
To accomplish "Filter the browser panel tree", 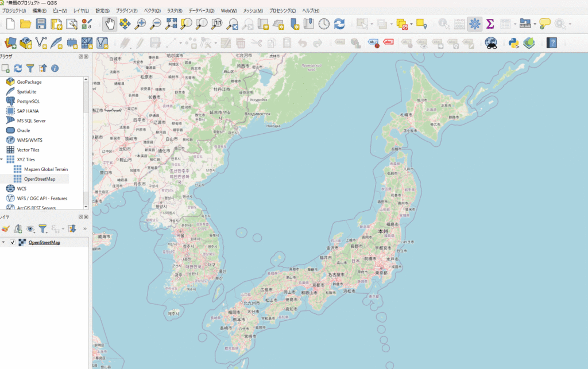I will tap(30, 68).
